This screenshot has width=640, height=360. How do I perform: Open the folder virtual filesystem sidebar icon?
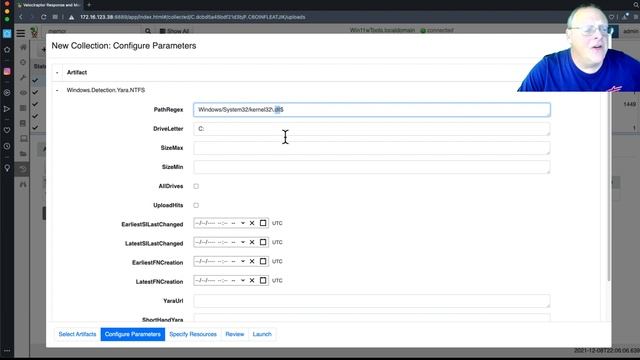(x=23, y=153)
